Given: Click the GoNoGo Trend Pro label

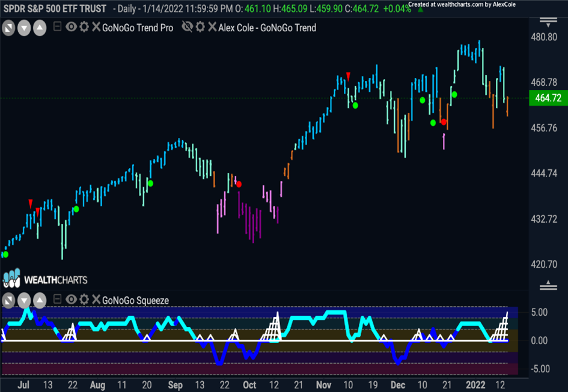Looking at the screenshot, I should (x=138, y=28).
